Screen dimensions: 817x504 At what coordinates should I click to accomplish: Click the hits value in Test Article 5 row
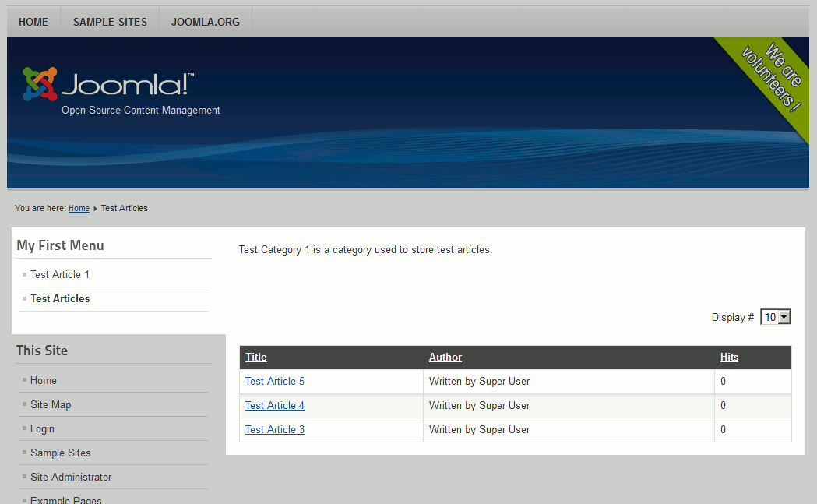tap(723, 381)
